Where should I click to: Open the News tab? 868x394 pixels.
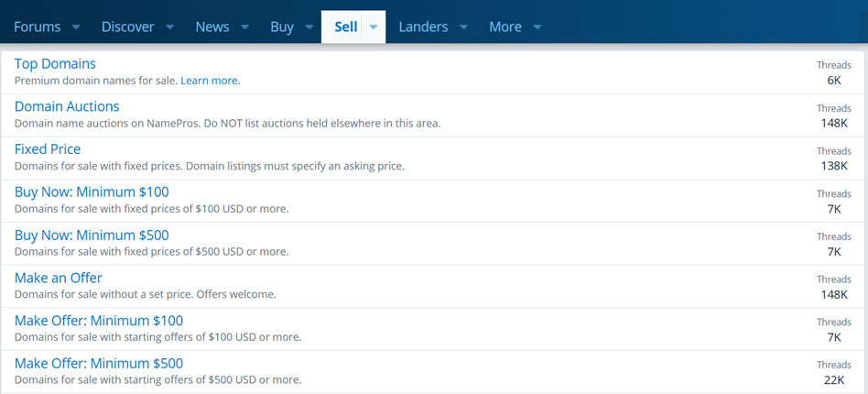212,27
